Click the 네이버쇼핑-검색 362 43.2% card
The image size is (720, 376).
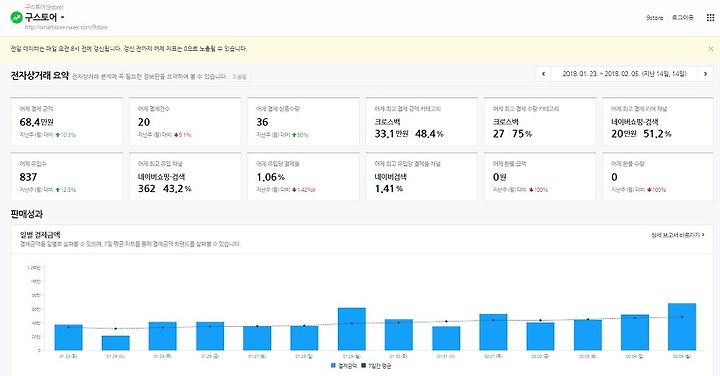pyautogui.click(x=185, y=177)
